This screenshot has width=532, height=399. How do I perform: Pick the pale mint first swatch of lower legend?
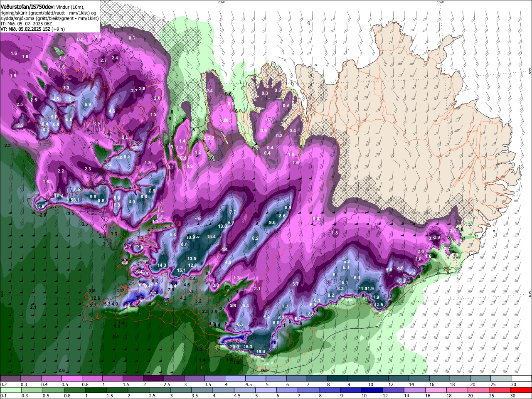tap(10, 390)
